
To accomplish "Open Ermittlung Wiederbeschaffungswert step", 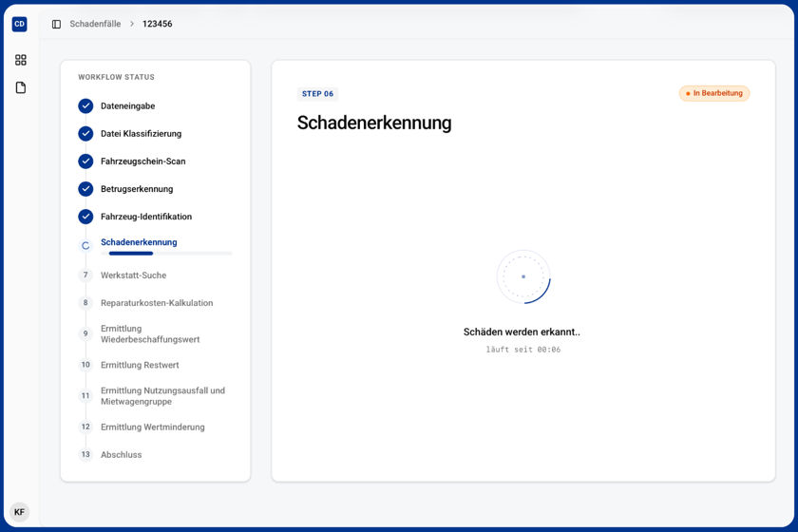I will 150,334.
